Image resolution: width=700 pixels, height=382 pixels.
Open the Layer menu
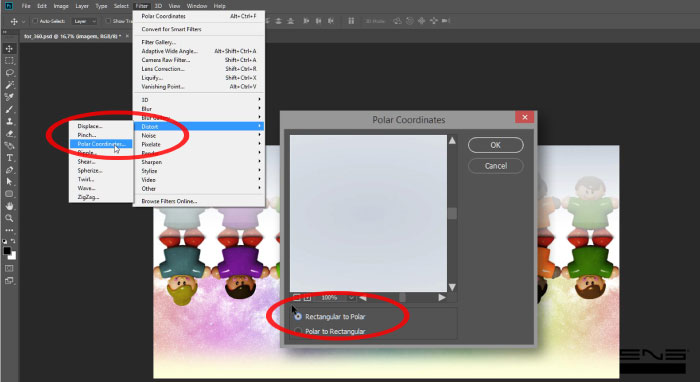pos(82,6)
